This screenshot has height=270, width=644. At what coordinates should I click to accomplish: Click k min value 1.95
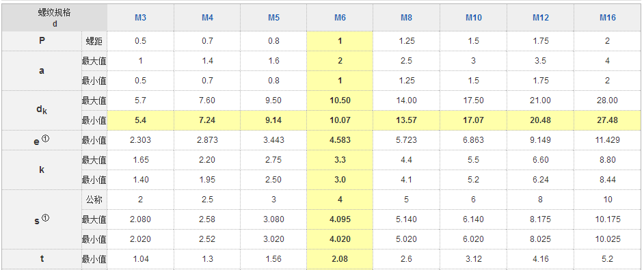207,180
